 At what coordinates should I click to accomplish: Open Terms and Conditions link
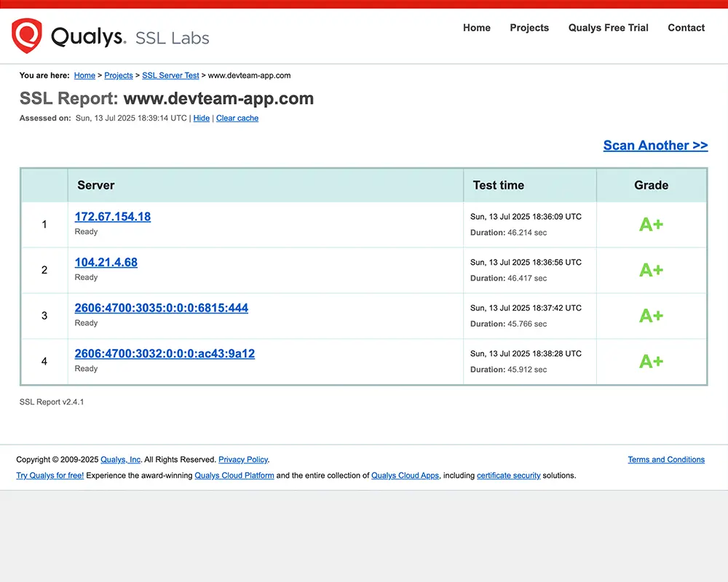click(x=666, y=460)
